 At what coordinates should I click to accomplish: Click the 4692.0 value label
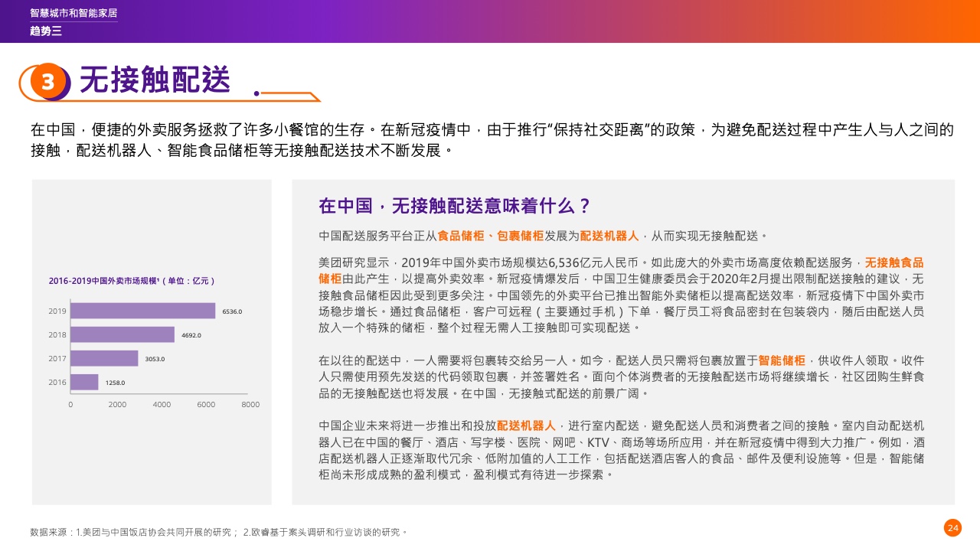point(191,335)
